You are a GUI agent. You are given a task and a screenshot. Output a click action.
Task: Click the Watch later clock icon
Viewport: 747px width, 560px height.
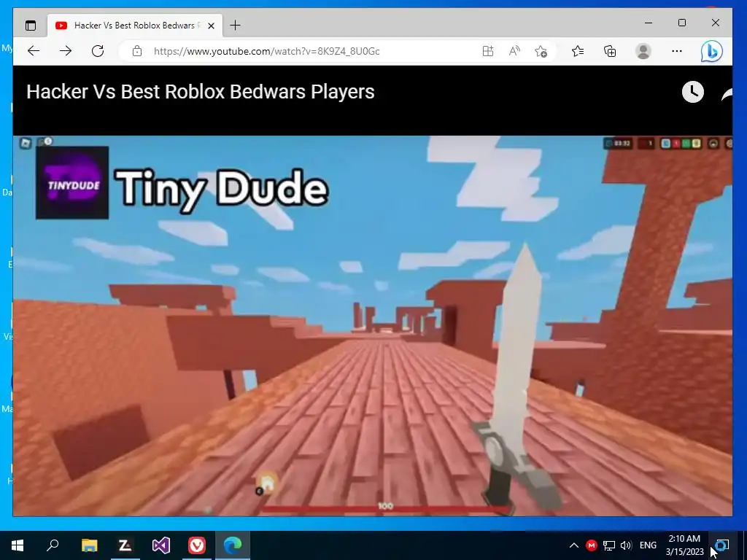[x=693, y=91]
